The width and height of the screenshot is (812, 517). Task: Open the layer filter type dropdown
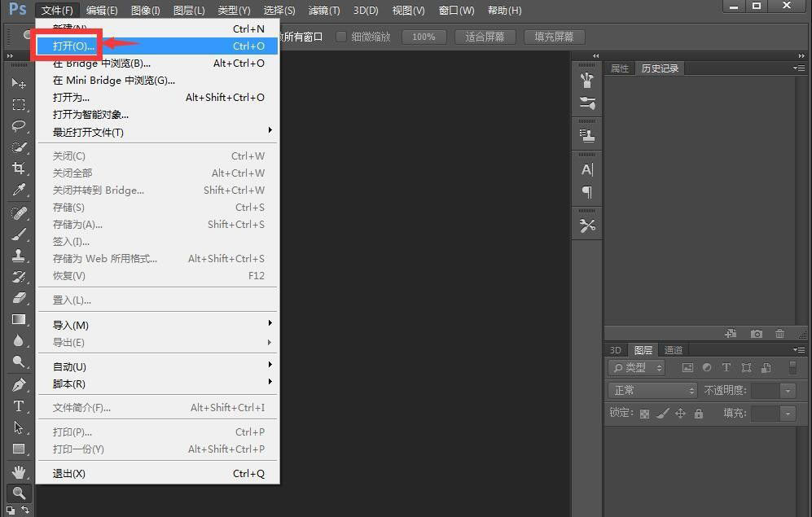tap(635, 367)
